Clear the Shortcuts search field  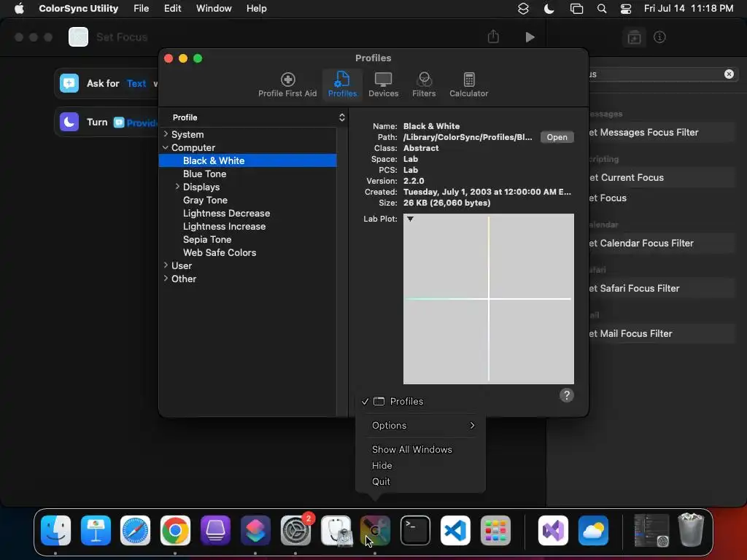click(x=729, y=74)
